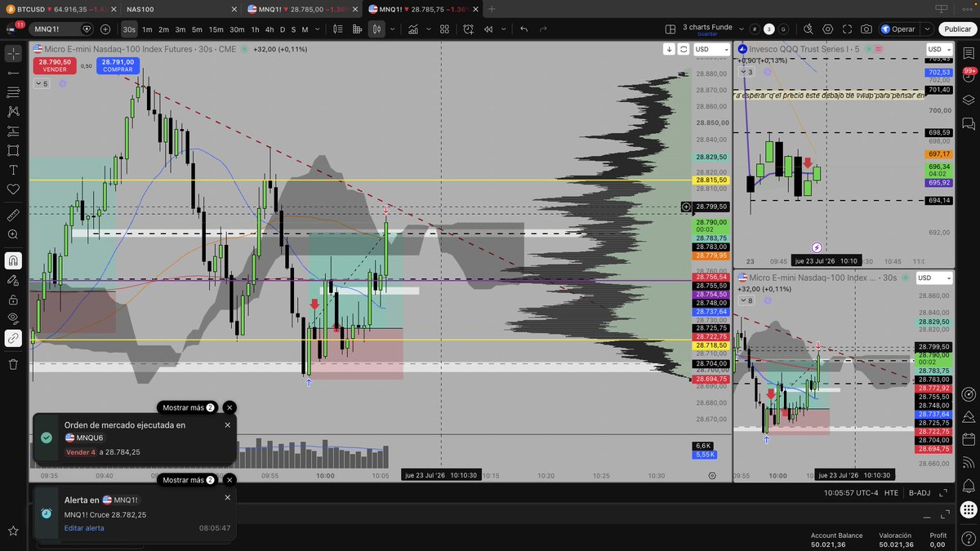Toggle hide all drawings eye icon
The height and width of the screenshot is (551, 980).
13,318
